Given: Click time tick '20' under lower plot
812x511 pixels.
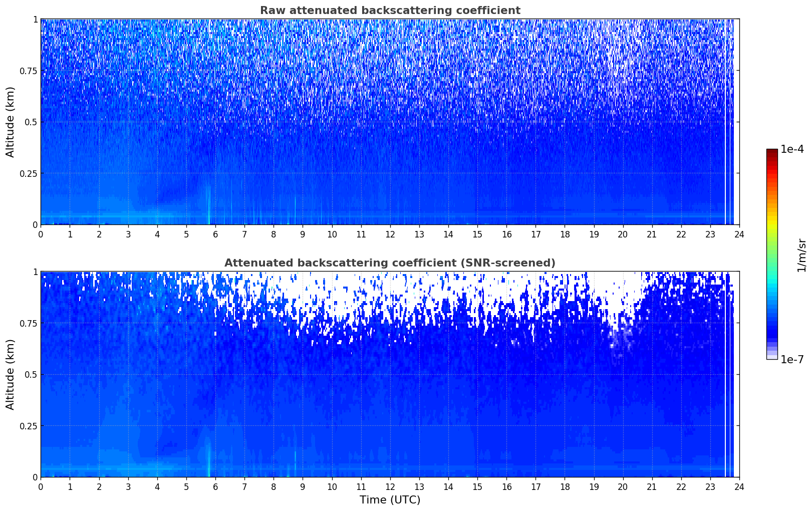Looking at the screenshot, I should (x=623, y=486).
